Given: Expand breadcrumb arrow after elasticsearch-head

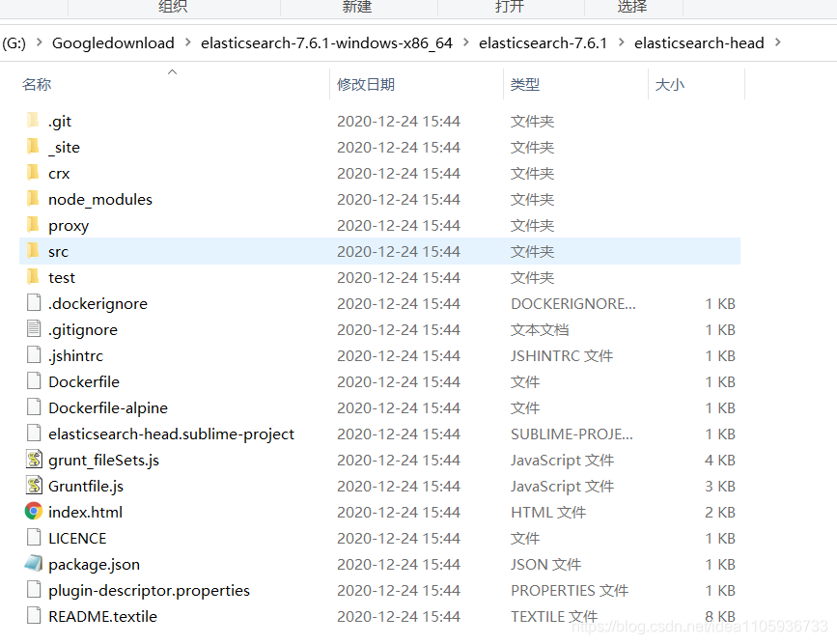Looking at the screenshot, I should pyautogui.click(x=778, y=42).
